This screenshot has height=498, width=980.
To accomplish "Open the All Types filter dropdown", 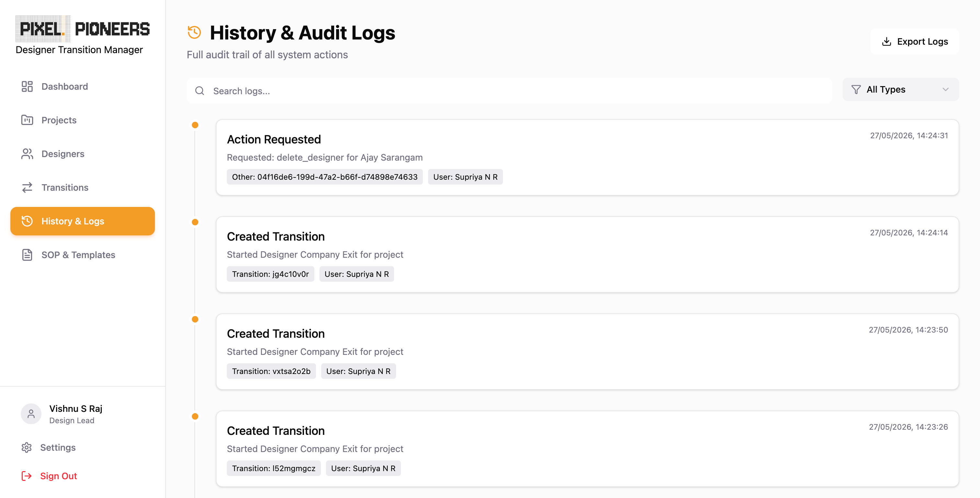I will tap(901, 90).
